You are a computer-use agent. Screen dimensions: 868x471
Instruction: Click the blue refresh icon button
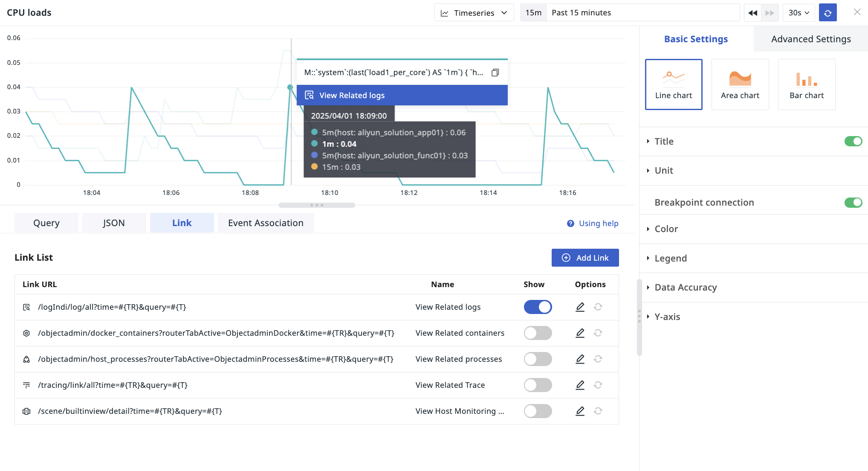[827, 13]
